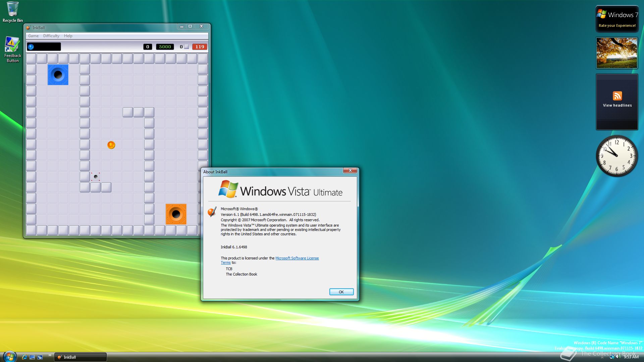Screen dimensions: 644x362
Task: Click the volume speaker tray icon
Action: point(618,357)
